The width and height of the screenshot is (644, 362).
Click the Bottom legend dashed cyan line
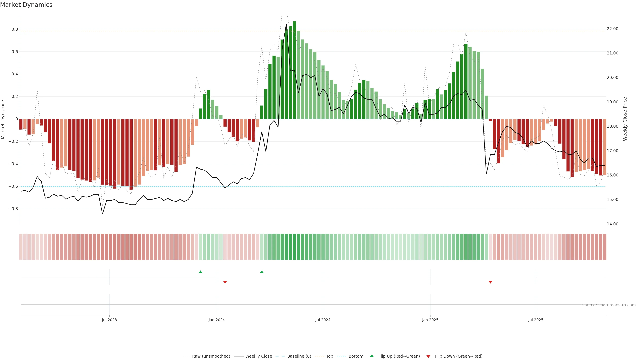pos(341,356)
